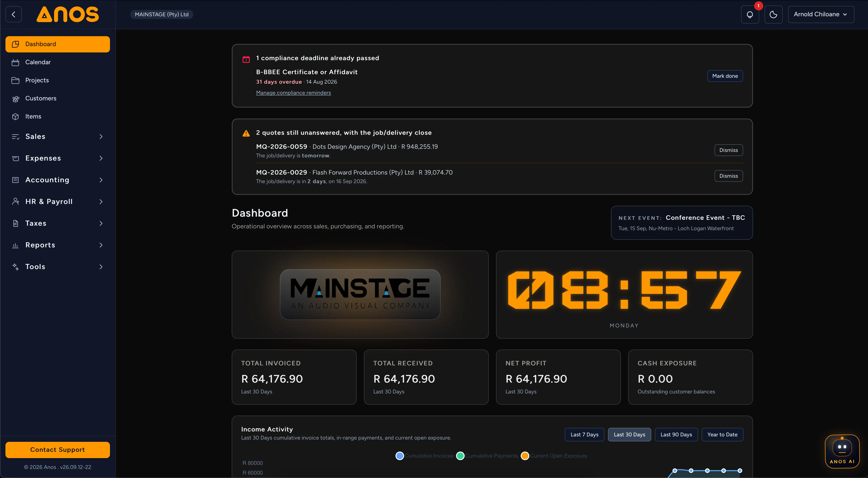868x478 pixels.
Task: Toggle the Cumulative Invoices legend series
Action: coord(424,456)
